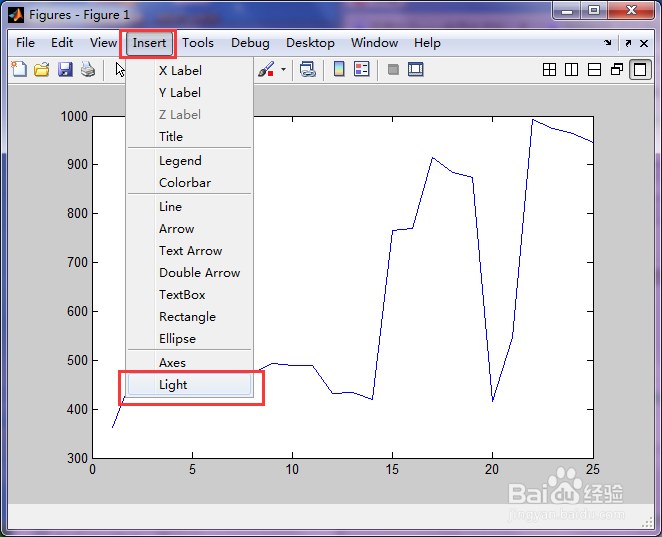Select the Top/Bottom Tile layout icon

point(594,70)
